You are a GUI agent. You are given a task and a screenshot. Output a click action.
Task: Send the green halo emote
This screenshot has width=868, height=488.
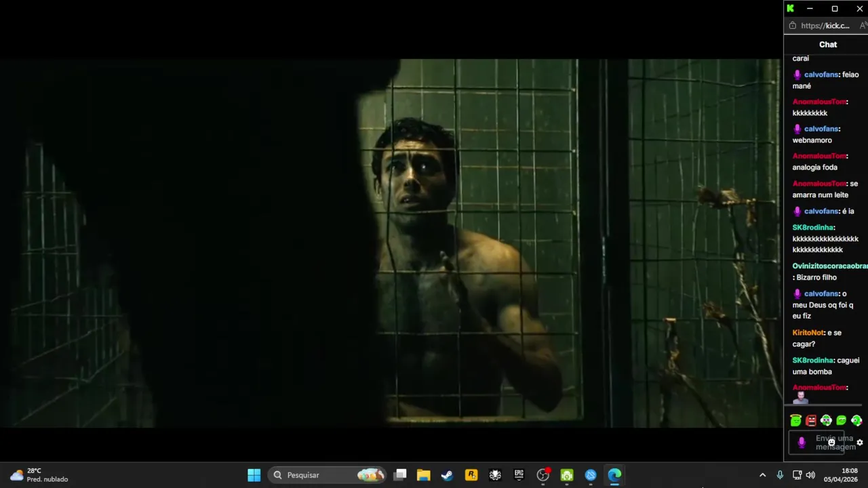pyautogui.click(x=795, y=421)
